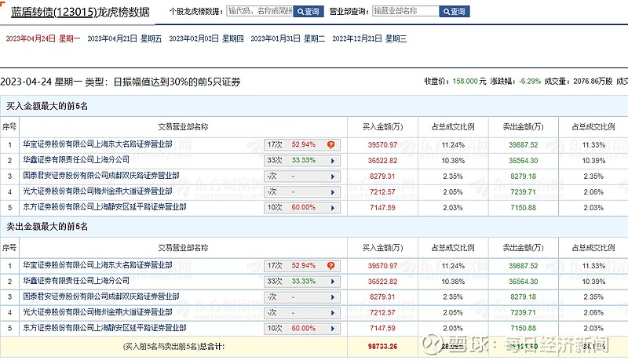Click 17次 52.94% stats box in buy table

pos(302,144)
